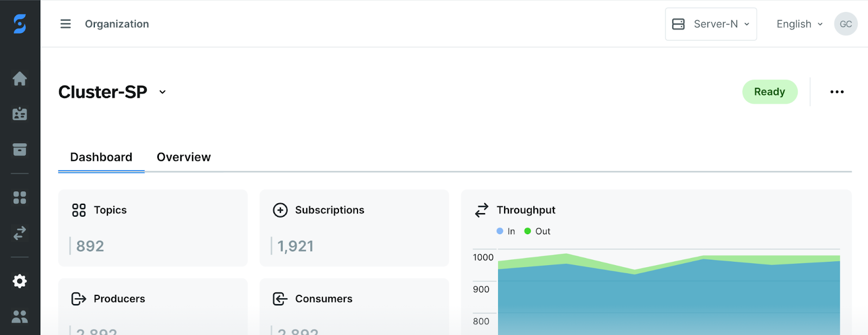This screenshot has width=868, height=335.
Task: Open the Server-N dropdown
Action: (x=711, y=24)
